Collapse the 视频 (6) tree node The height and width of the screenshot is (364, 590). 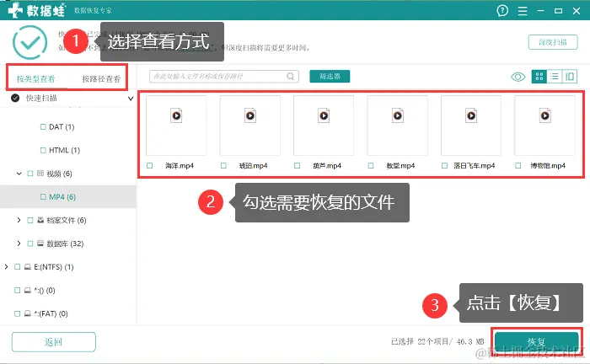pyautogui.click(x=19, y=174)
